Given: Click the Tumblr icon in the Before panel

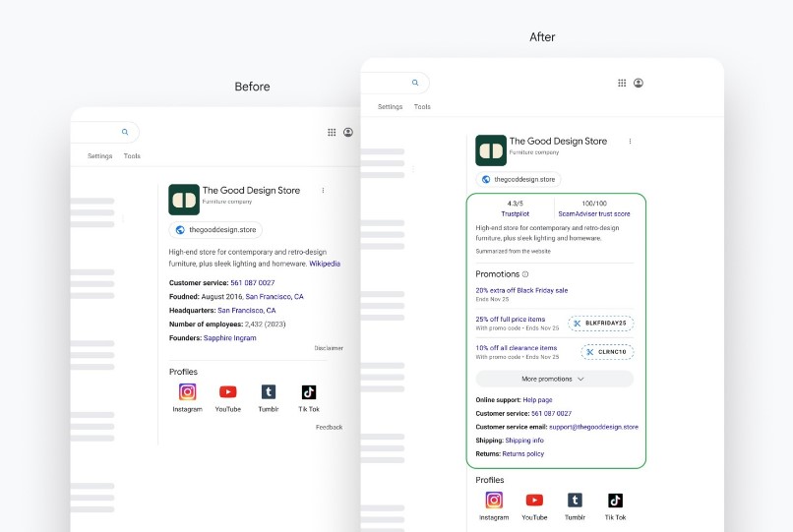Looking at the screenshot, I should coord(268,392).
